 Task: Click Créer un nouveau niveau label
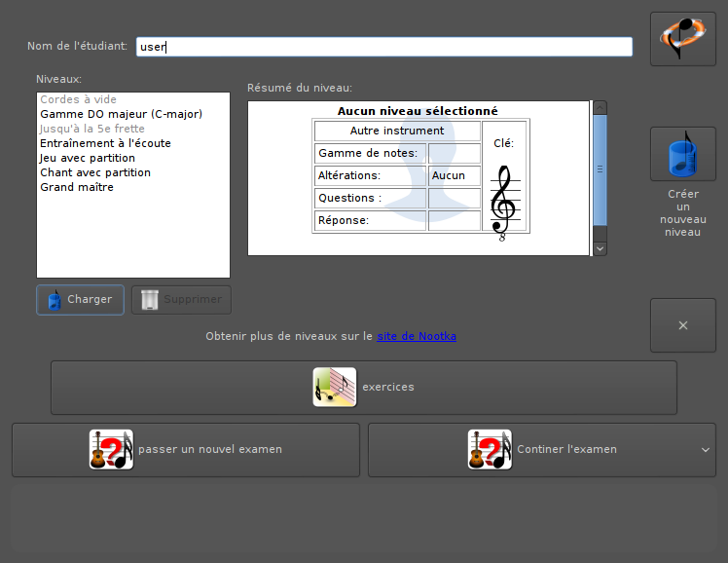[x=683, y=212]
